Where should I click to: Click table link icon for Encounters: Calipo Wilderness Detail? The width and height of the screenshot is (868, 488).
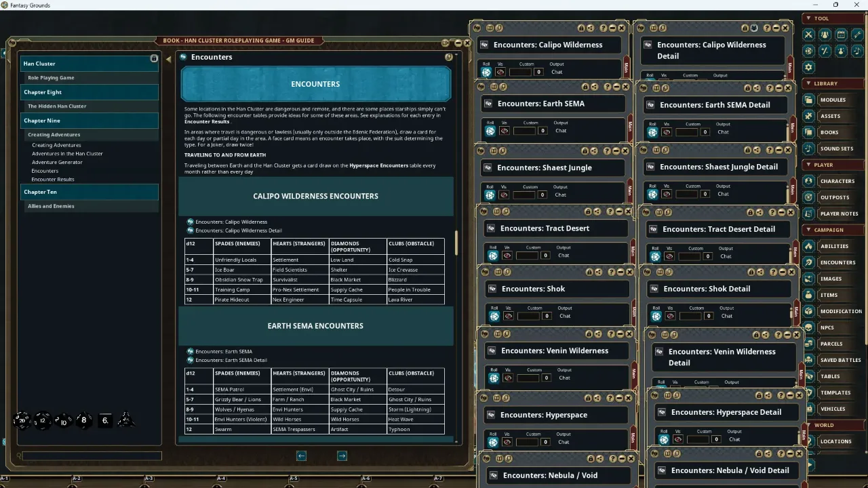[191, 230]
